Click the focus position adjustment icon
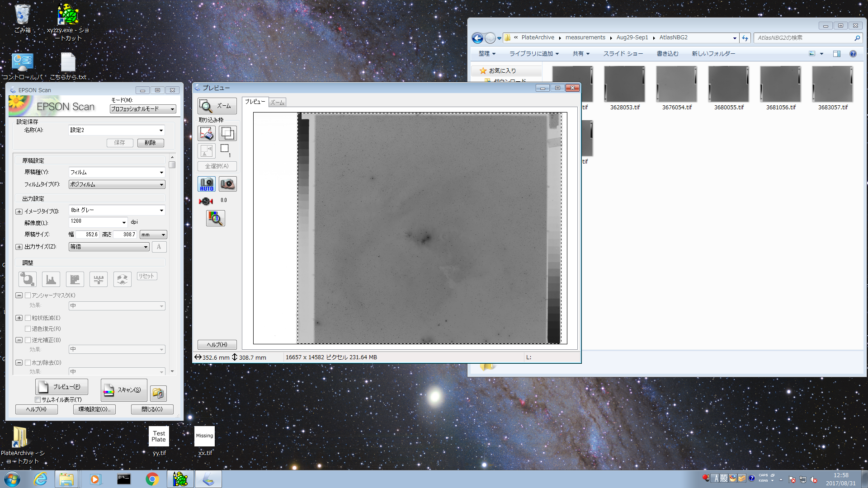This screenshot has width=868, height=488. 206,201
